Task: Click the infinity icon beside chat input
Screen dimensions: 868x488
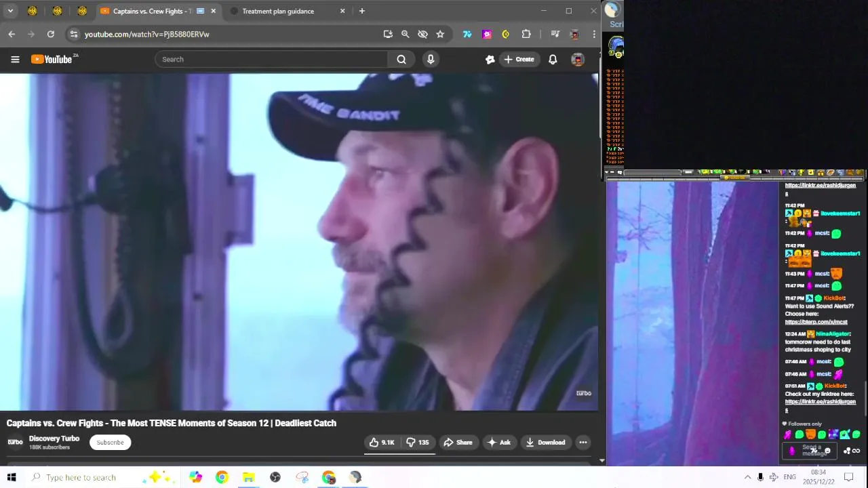Action: pyautogui.click(x=856, y=451)
